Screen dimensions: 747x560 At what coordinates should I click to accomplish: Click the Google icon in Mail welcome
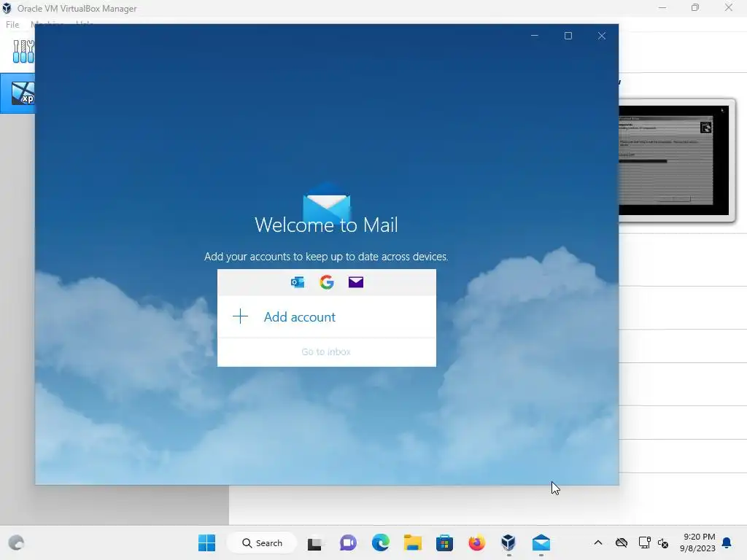pyautogui.click(x=327, y=282)
